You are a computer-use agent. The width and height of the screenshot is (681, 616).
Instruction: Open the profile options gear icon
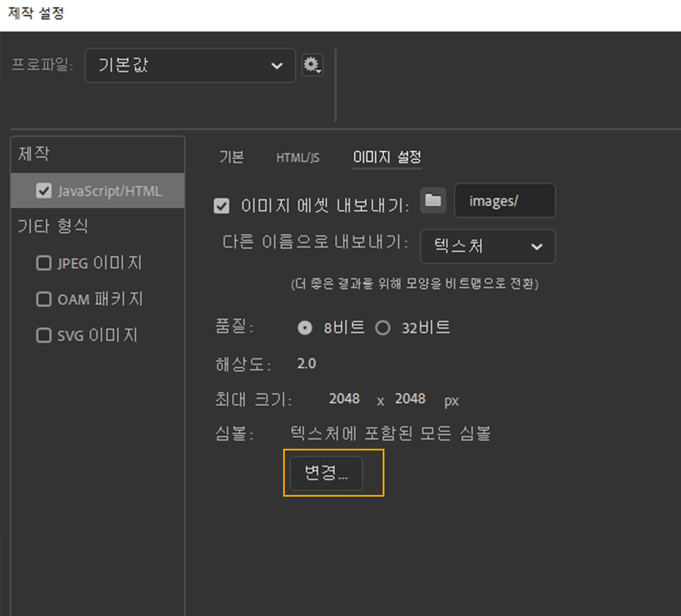coord(312,66)
